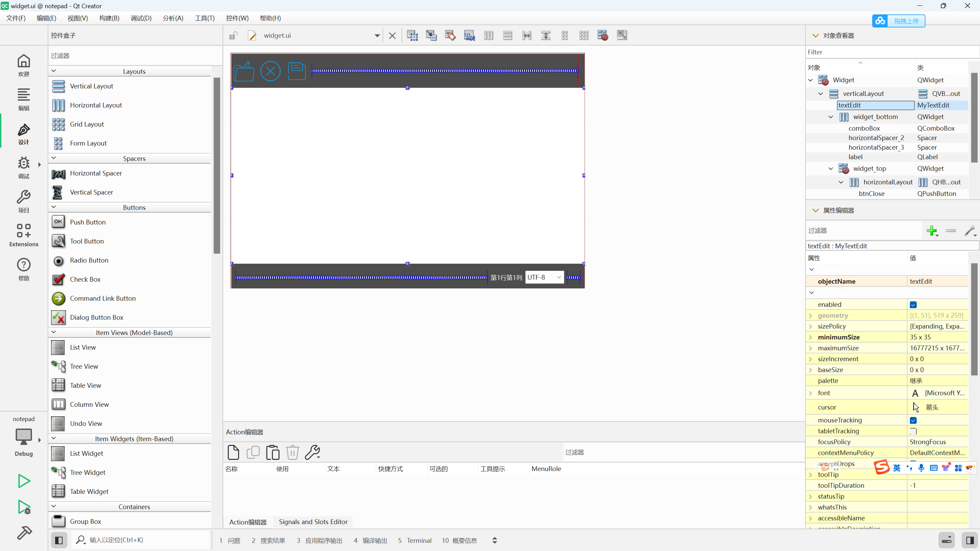
Task: Switch to Edit Tab Order mode
Action: coord(470,35)
